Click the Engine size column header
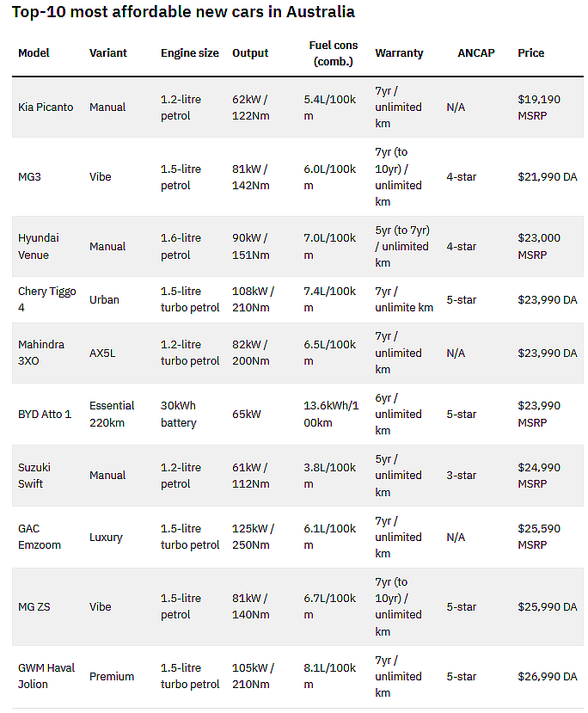 (x=189, y=53)
